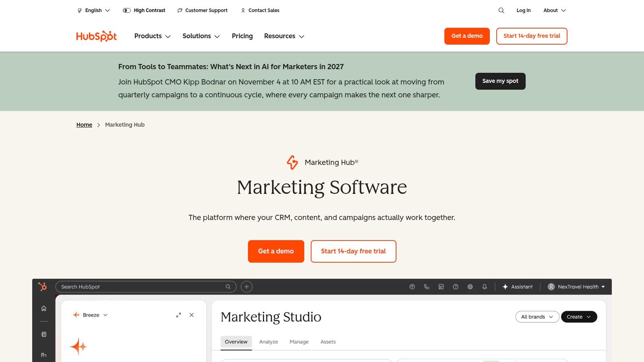Image resolution: width=644 pixels, height=362 pixels.
Task: Click the Search HubSpot input field
Action: (x=146, y=287)
